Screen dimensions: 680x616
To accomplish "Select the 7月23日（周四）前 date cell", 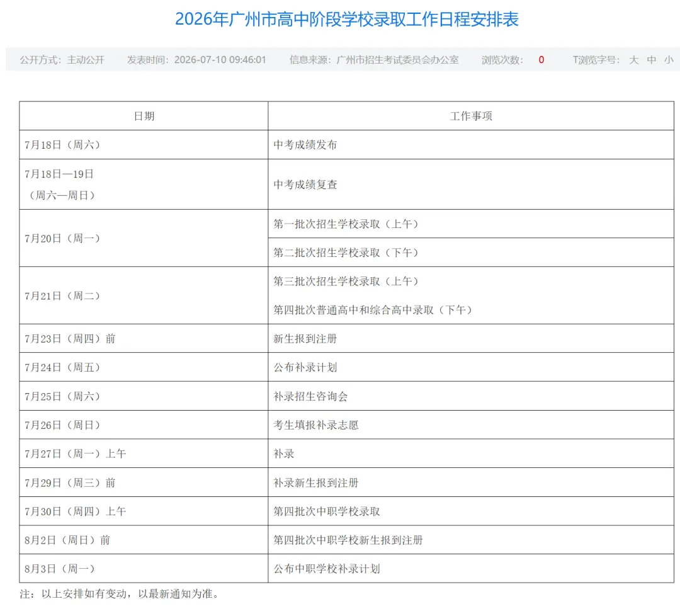I will pos(144,338).
